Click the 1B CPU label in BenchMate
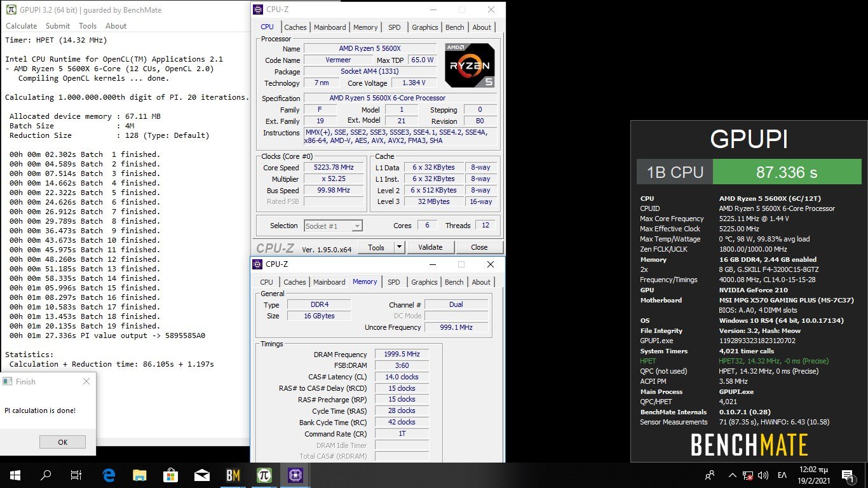Viewport: 868px width, 488px height. [x=675, y=172]
